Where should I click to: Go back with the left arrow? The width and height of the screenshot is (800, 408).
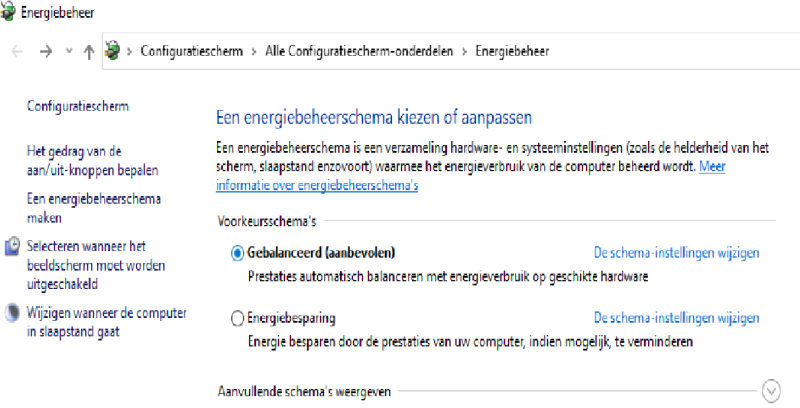click(17, 51)
